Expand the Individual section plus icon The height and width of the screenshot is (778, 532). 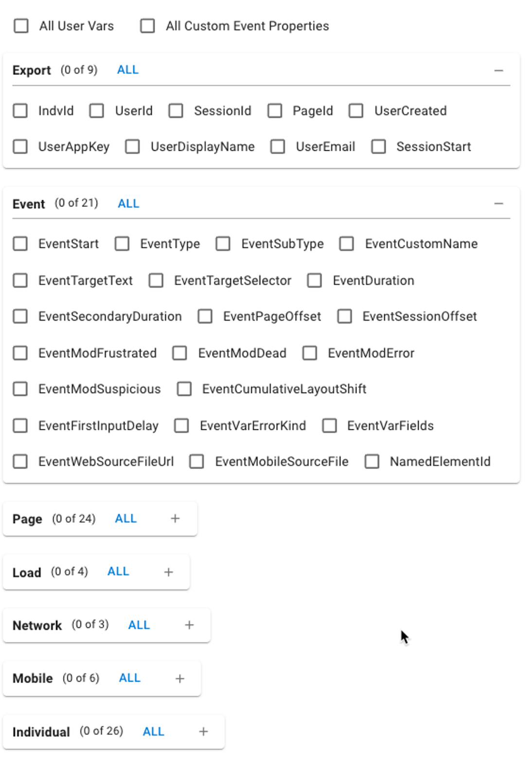point(203,732)
